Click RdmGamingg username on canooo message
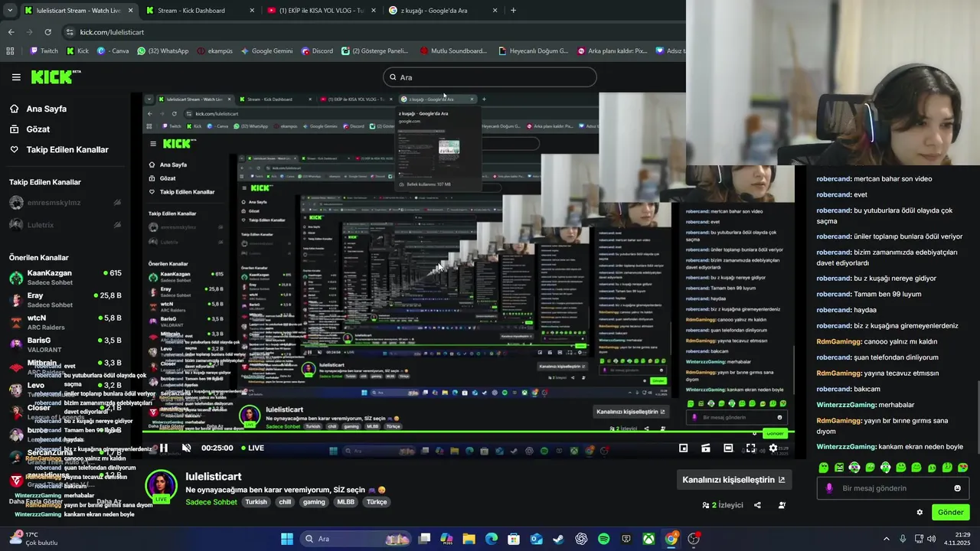Screen dimensions: 980x551 (x=839, y=341)
